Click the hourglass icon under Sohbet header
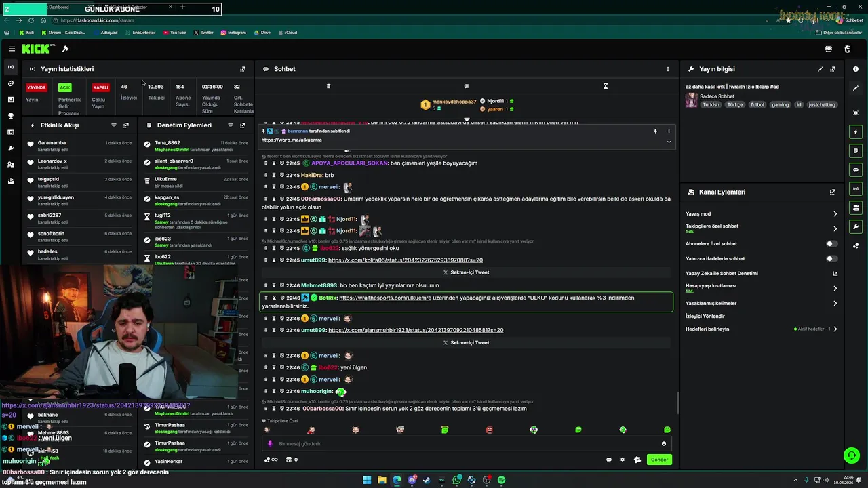Image resolution: width=868 pixels, height=488 pixels. pos(606,86)
